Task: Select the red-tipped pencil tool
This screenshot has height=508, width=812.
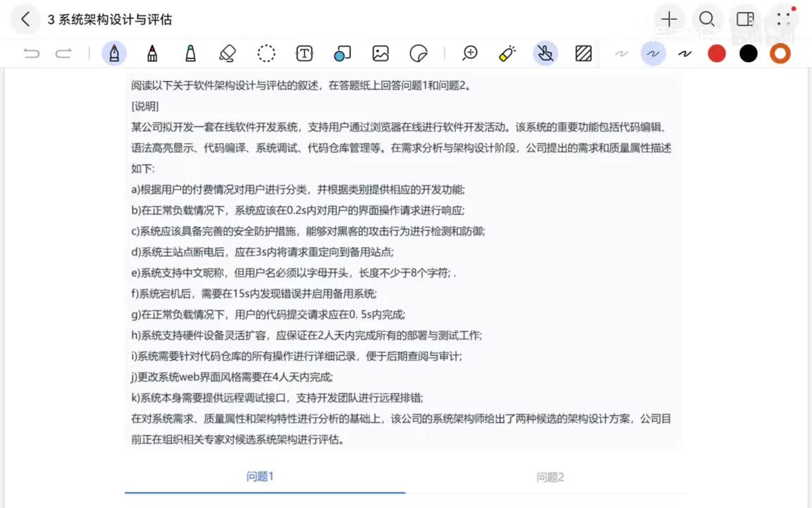Action: 152,54
